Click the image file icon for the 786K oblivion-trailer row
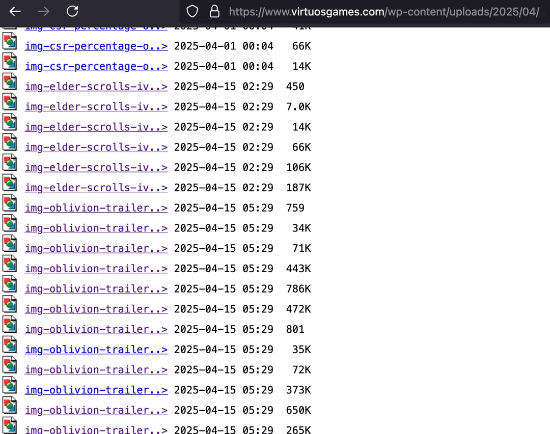 tap(9, 283)
